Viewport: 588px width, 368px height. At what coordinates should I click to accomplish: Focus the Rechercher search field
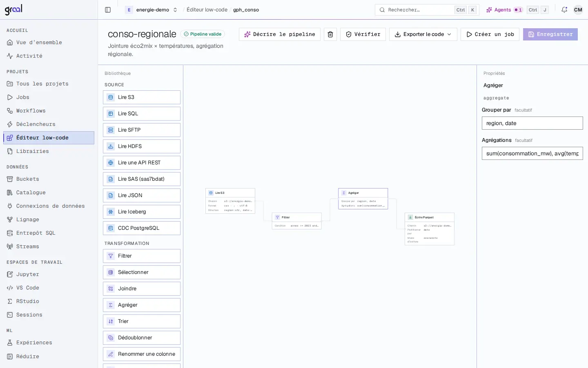click(x=427, y=10)
